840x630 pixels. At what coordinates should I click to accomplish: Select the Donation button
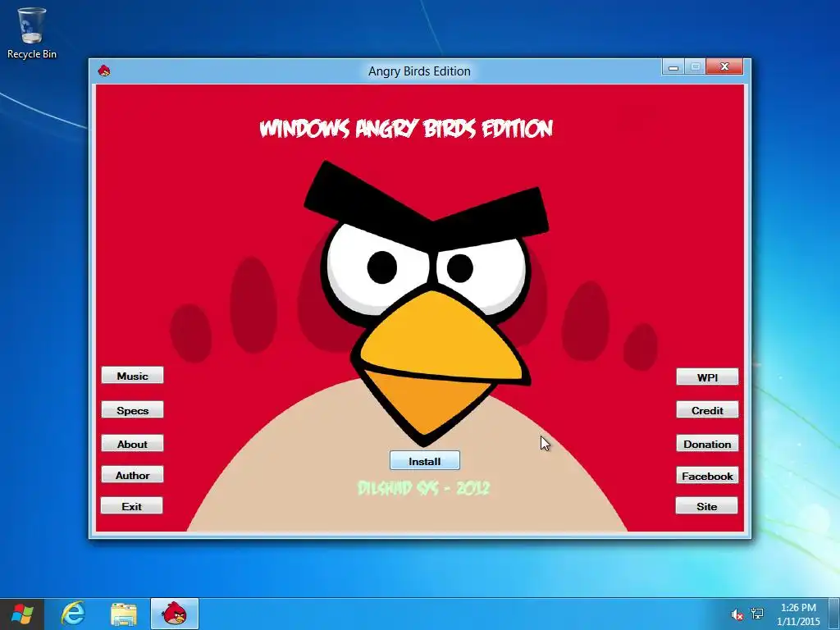[707, 444]
